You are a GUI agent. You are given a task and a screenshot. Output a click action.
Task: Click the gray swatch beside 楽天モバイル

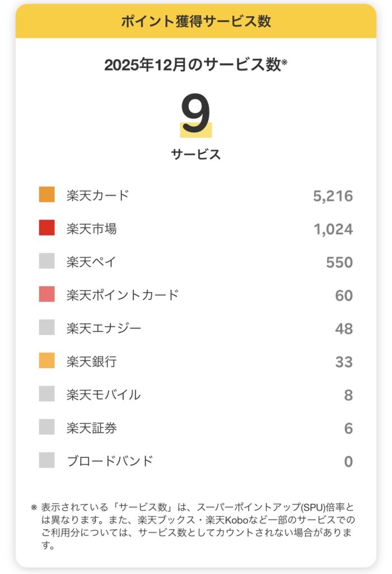coord(47,394)
